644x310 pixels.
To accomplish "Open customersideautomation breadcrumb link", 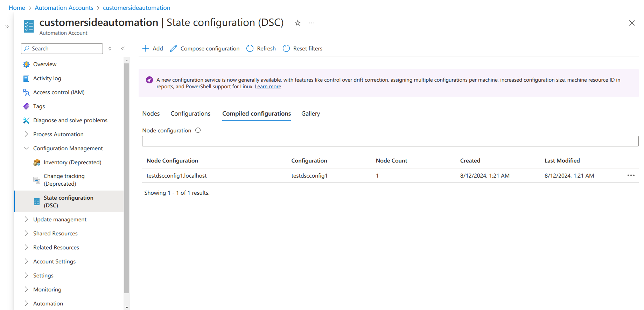I will point(136,8).
